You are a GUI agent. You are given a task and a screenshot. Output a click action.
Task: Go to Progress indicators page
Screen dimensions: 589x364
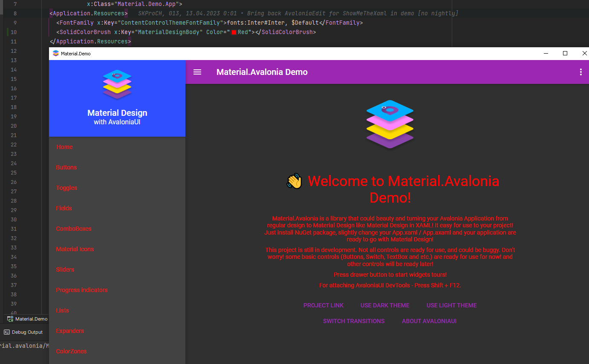pos(81,290)
